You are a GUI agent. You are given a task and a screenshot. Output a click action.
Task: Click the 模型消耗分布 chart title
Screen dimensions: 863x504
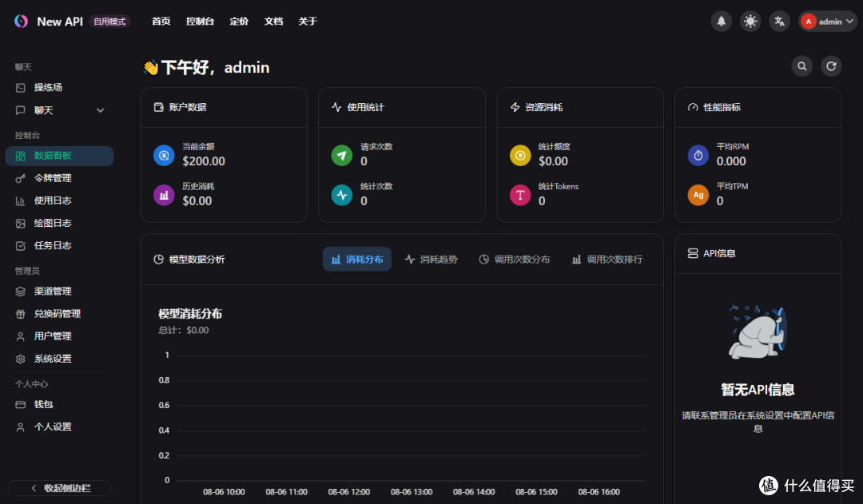190,314
